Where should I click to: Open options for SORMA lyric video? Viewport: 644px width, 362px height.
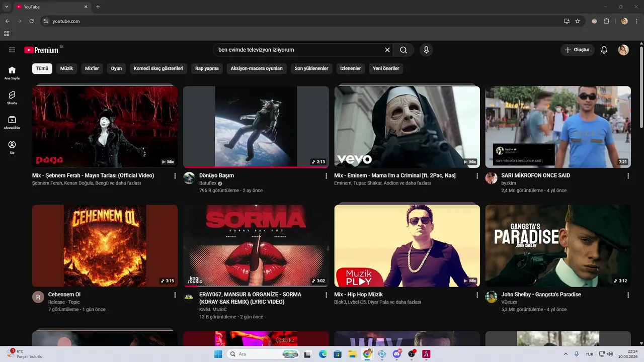pyautogui.click(x=326, y=295)
